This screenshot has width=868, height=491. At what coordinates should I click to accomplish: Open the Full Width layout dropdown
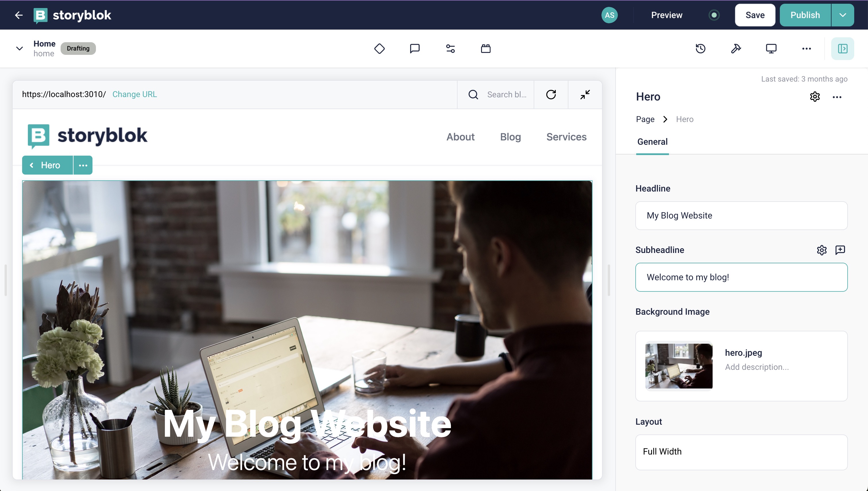[741, 452]
